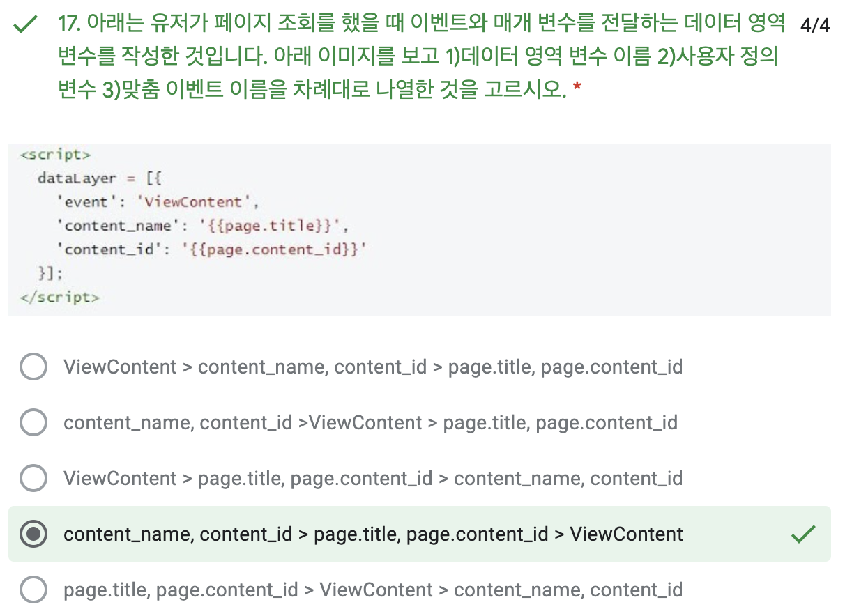The image size is (852, 616).
Task: Click the green checkmark beside question 17
Action: point(26,26)
